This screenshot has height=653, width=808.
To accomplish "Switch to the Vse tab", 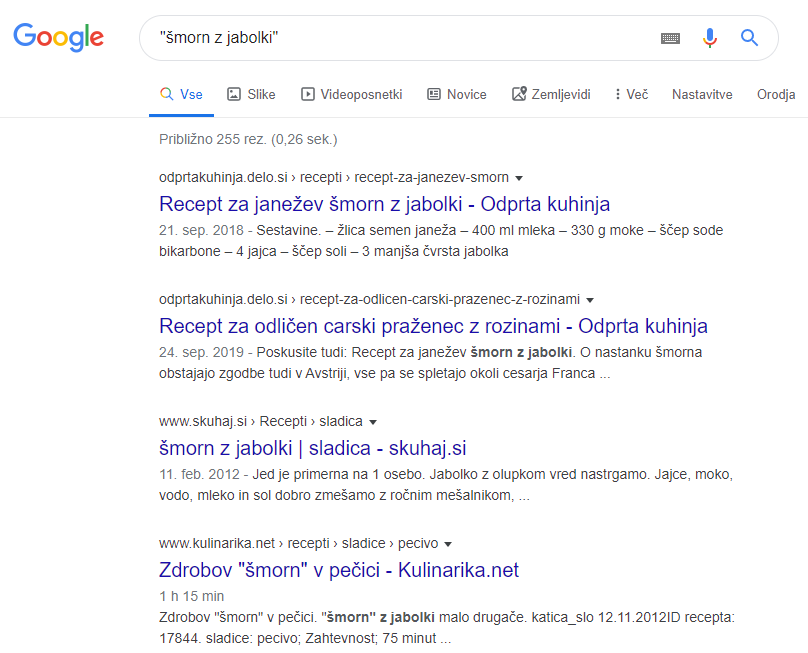I will 181,94.
